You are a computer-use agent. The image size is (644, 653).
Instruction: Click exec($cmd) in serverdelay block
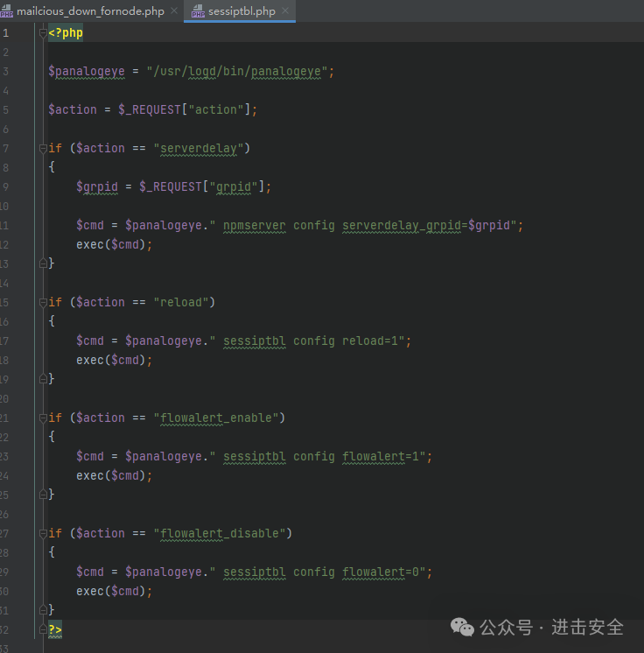[111, 245]
